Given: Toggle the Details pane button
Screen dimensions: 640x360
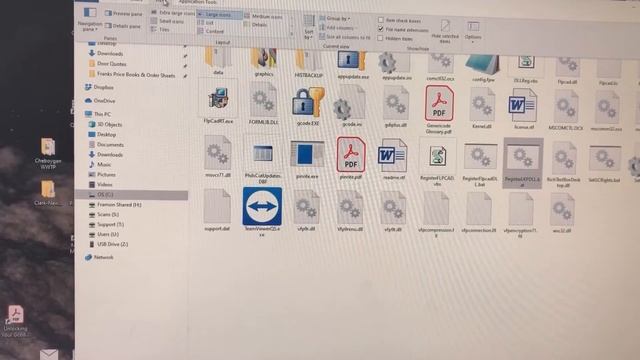Looking at the screenshot, I should point(122,26).
